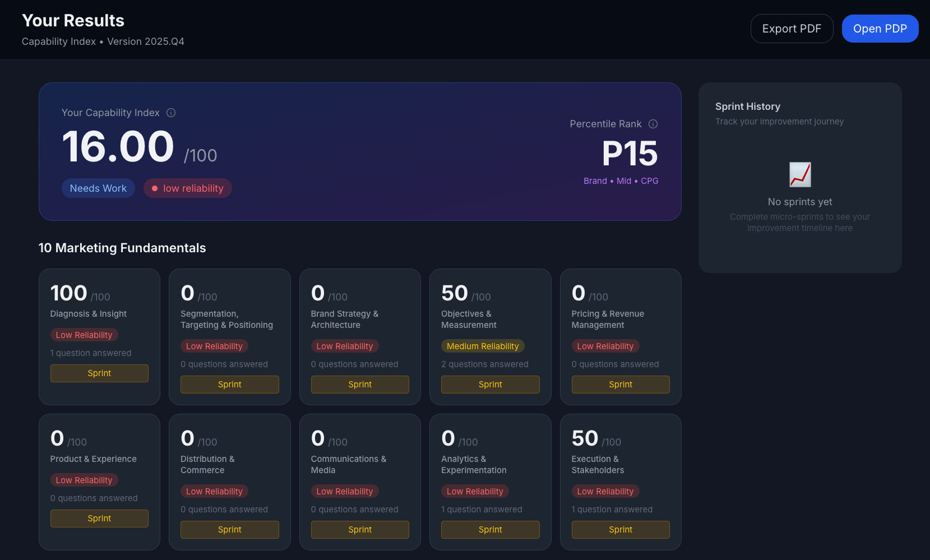Click the Brand Mid CPG cohort label
The image size is (930, 560).
[621, 181]
